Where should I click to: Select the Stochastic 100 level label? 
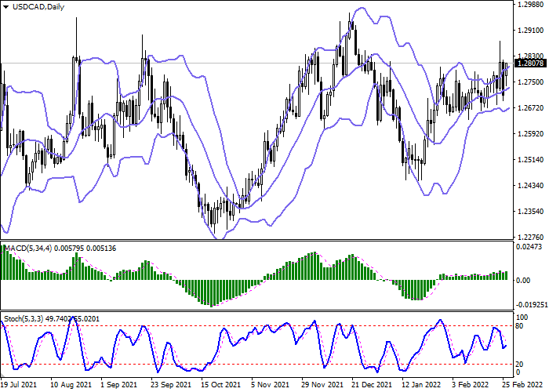pos(522,318)
